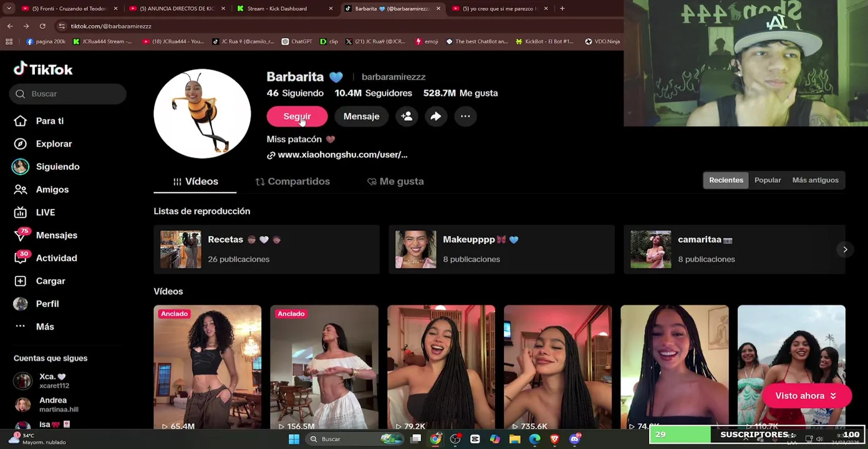Open Microsoft Edge from taskbar

coord(534,439)
